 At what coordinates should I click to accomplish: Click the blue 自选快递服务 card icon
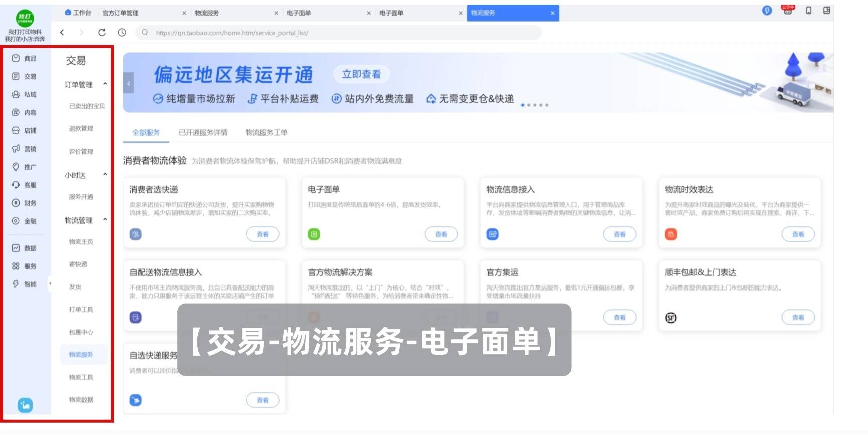(135, 400)
